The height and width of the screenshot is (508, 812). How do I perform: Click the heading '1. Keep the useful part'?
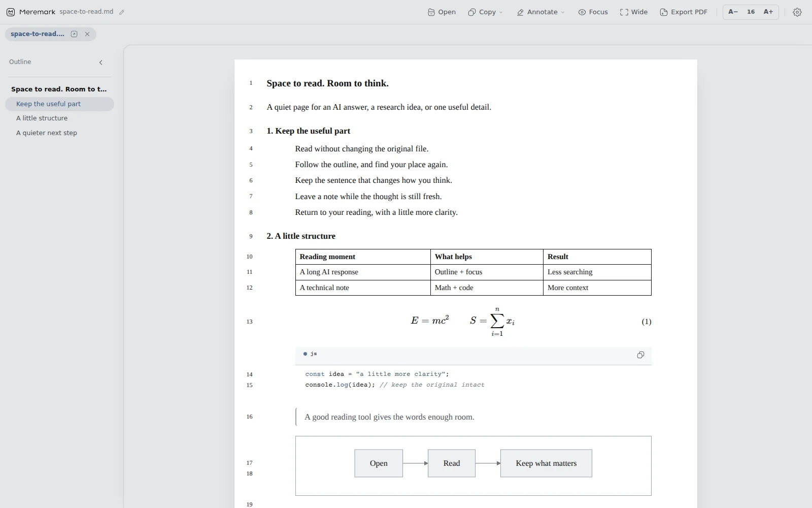309,131
